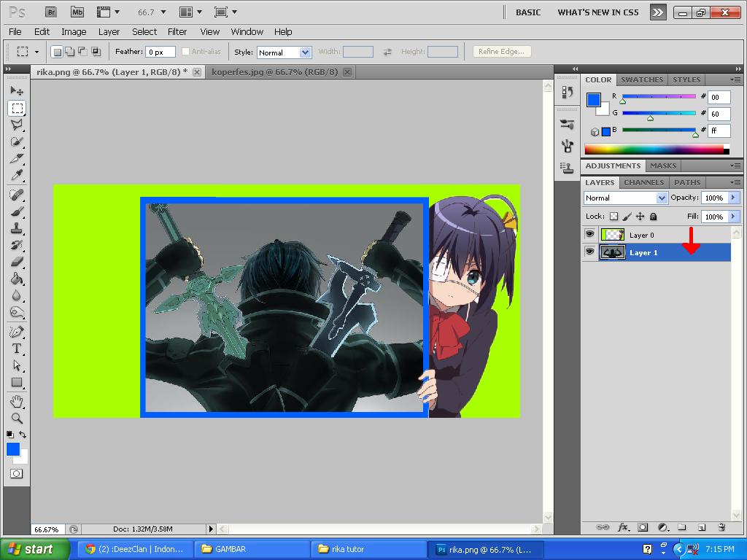
Task: Select the Blur tool
Action: point(17,295)
